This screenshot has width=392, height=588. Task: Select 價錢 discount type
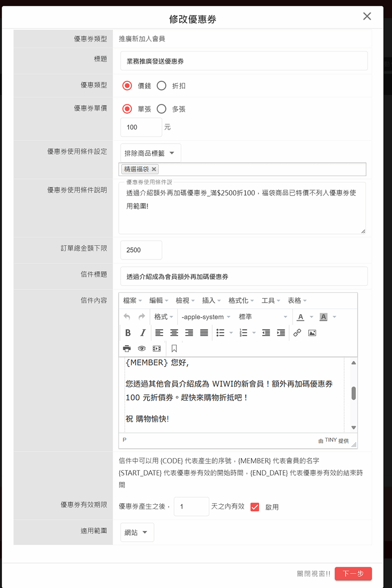coord(127,86)
